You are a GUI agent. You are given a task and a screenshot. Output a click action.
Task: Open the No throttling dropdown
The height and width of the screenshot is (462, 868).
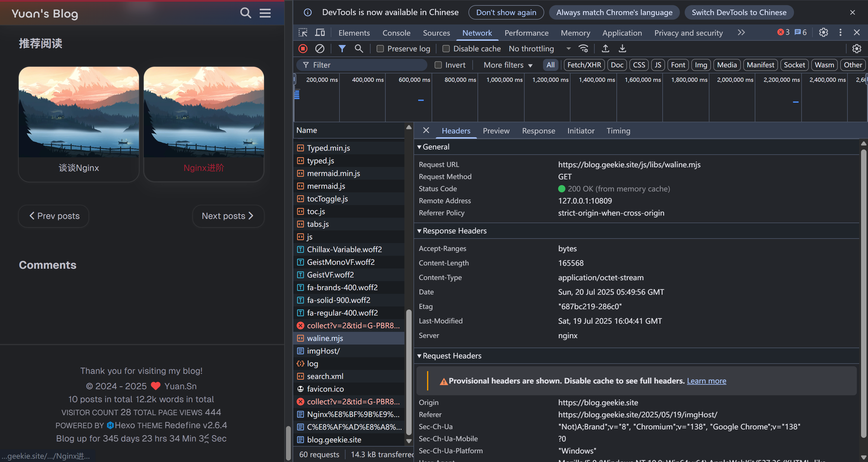coord(539,49)
